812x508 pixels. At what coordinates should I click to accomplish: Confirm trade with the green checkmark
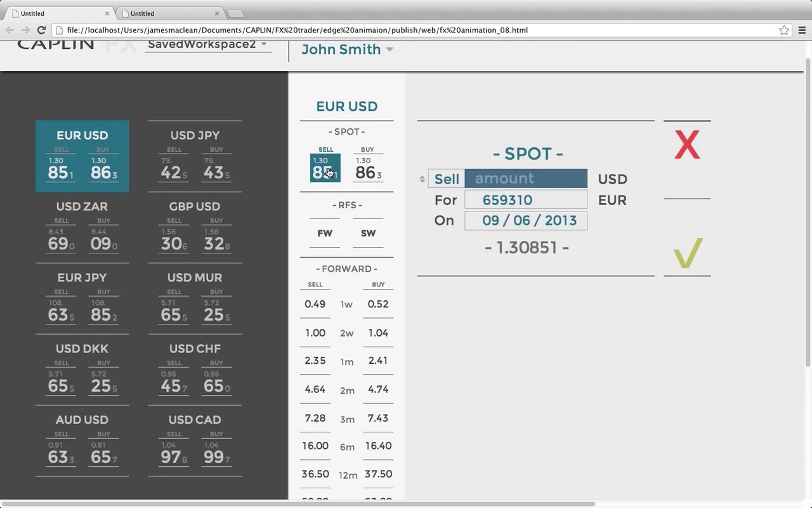687,253
